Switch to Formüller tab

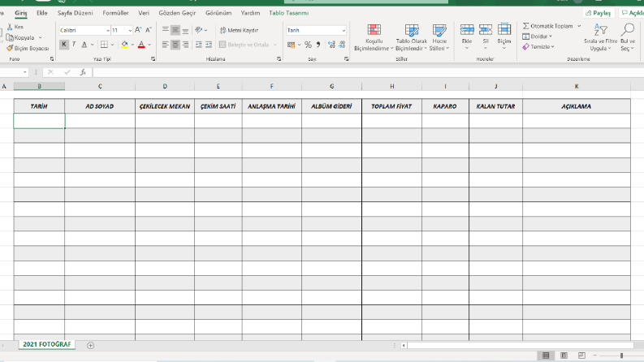[115, 13]
